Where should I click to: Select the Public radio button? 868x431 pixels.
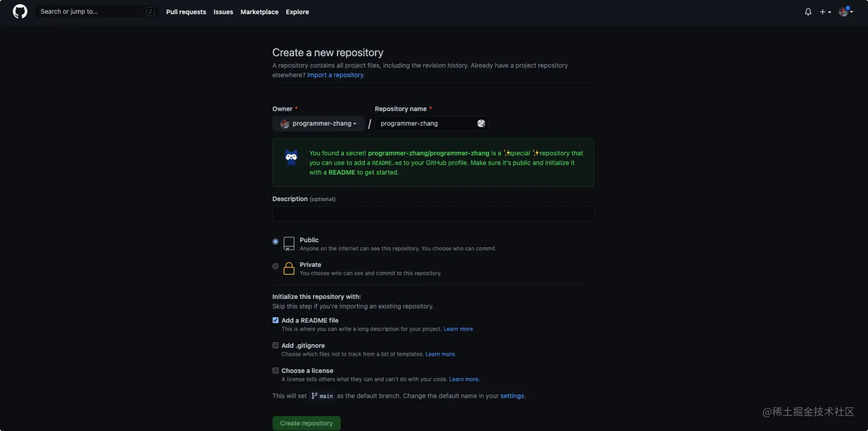click(276, 242)
